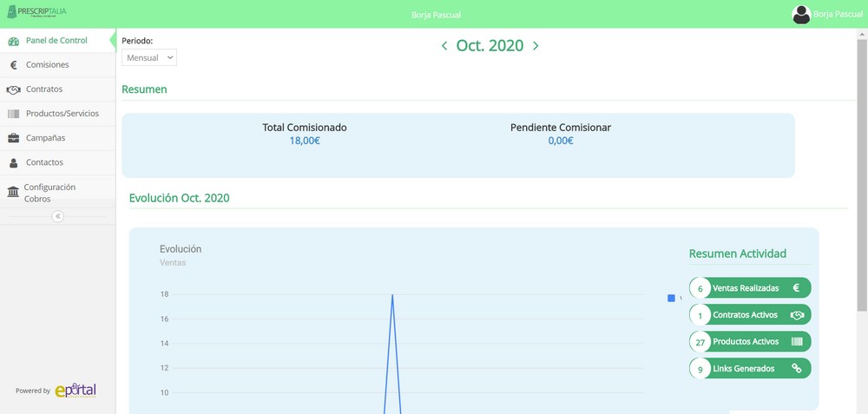Toggle the blue chart legend swatch

(x=671, y=298)
